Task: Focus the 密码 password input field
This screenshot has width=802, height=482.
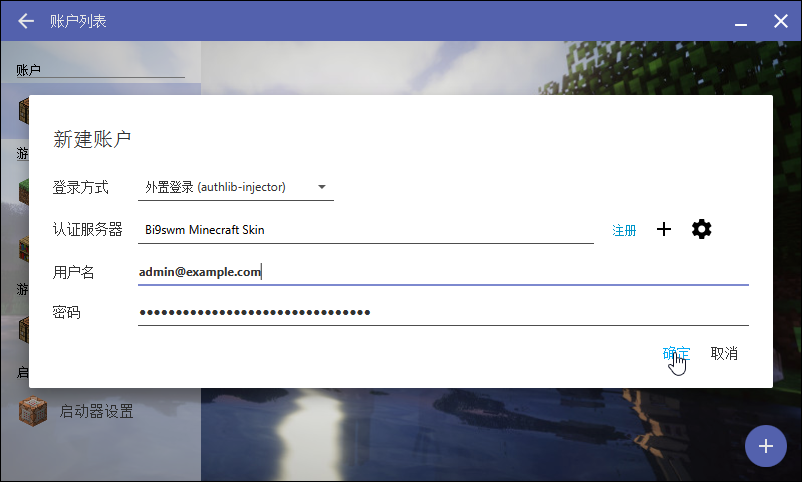Action: (x=443, y=312)
